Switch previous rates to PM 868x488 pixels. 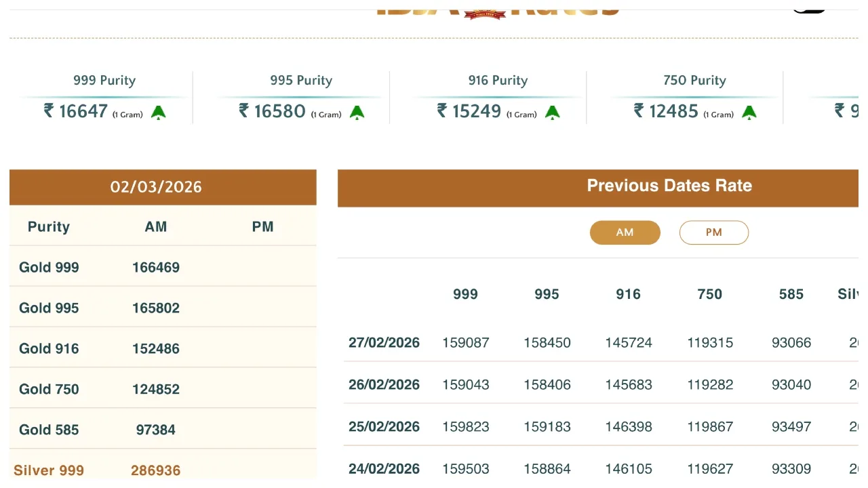[x=713, y=232]
